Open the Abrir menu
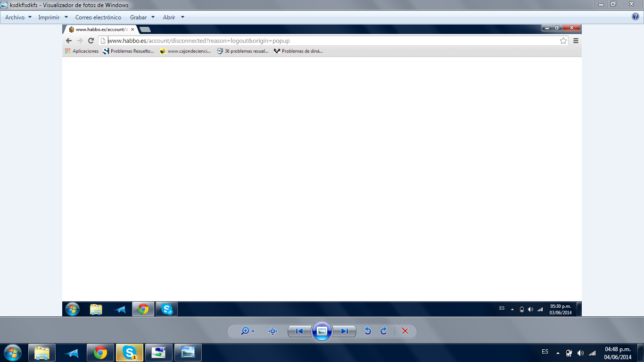 (x=169, y=17)
